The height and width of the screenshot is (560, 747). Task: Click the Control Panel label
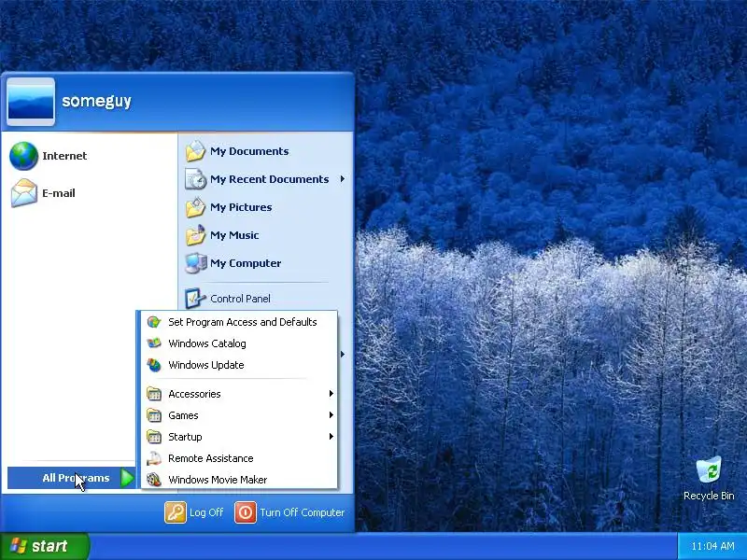tap(240, 299)
